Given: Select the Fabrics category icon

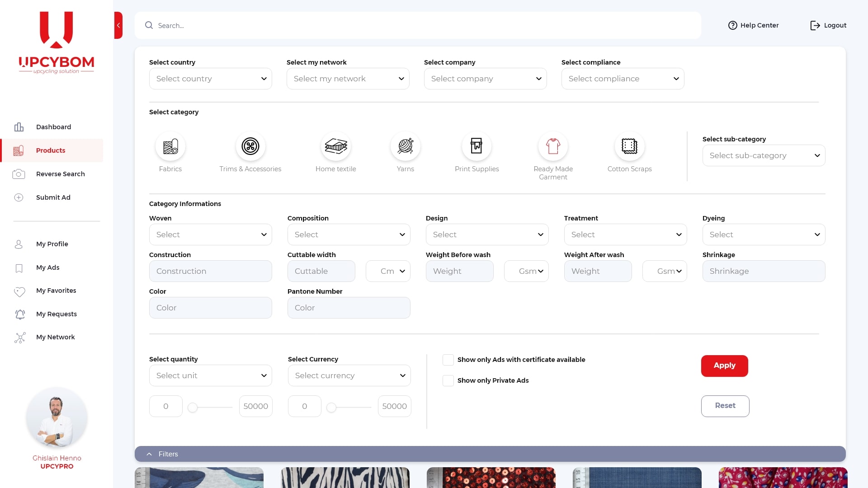Looking at the screenshot, I should tap(170, 146).
